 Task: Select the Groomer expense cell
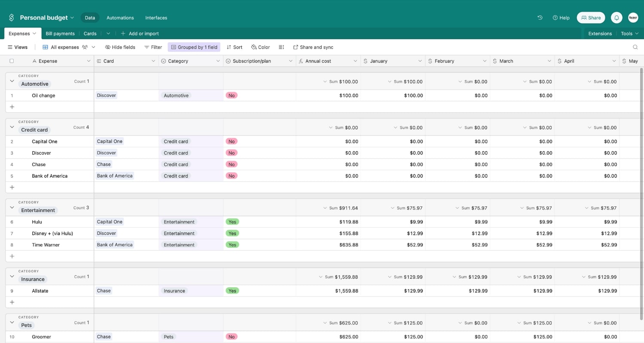click(x=50, y=337)
